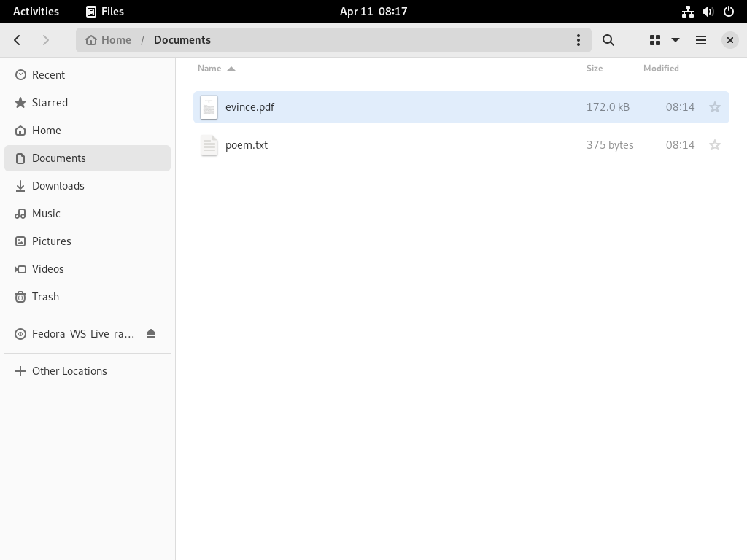This screenshot has width=747, height=560.
Task: Click the poem.txt file name
Action: [247, 145]
